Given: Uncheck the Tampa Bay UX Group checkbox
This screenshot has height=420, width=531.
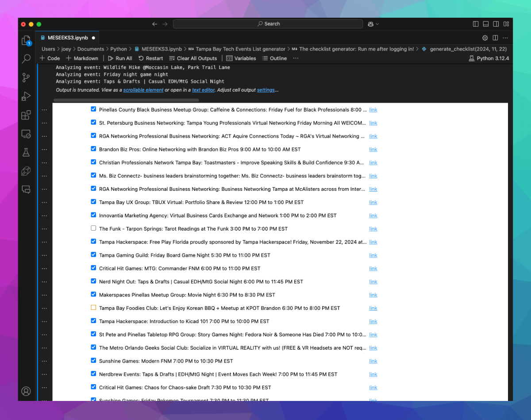Looking at the screenshot, I should 93,201.
